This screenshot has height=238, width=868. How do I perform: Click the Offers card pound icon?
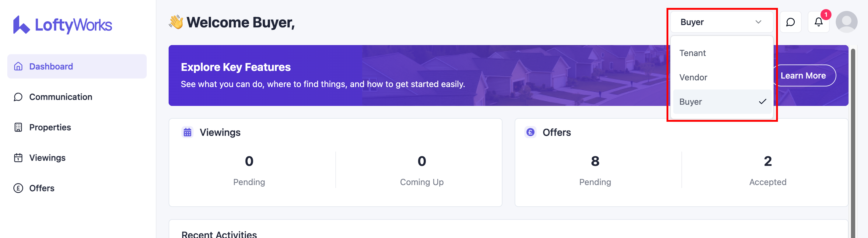tap(530, 132)
